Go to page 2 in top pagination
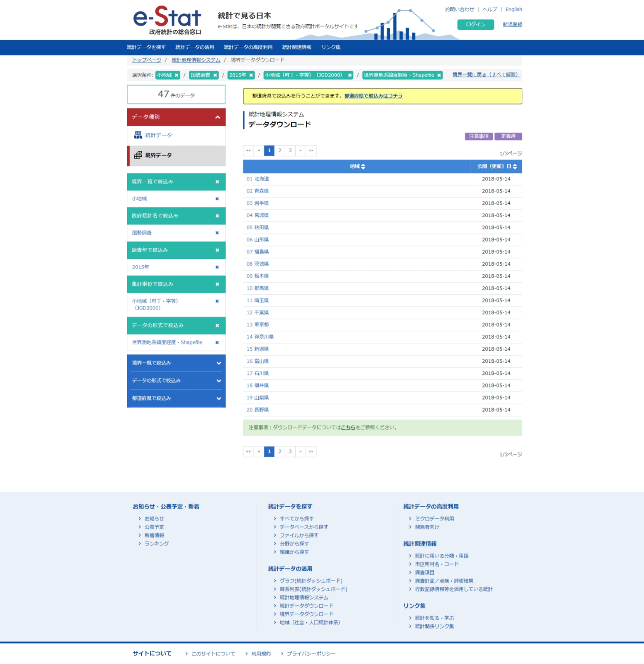This screenshot has width=644, height=664. point(280,150)
